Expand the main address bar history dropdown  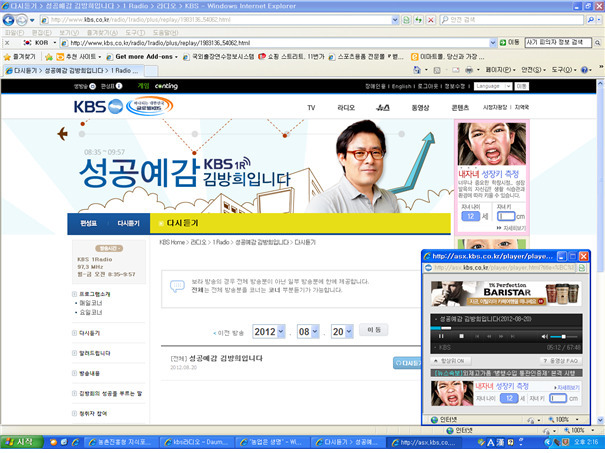coord(395,20)
